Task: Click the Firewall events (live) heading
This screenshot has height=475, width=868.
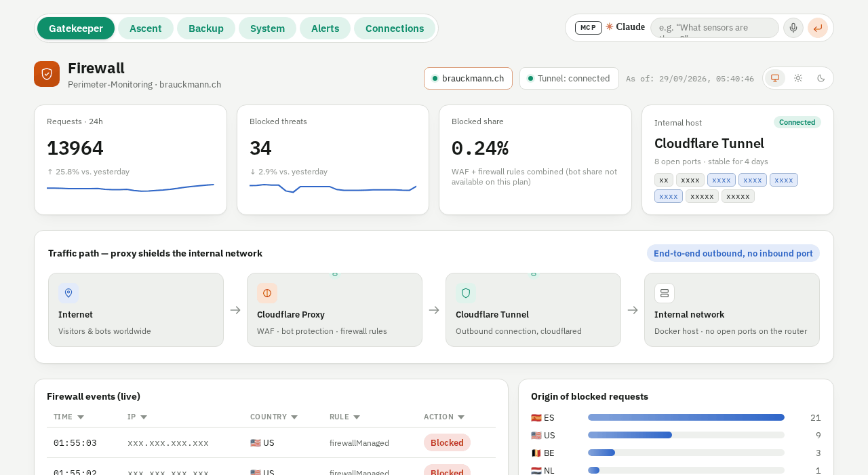Action: tap(94, 396)
